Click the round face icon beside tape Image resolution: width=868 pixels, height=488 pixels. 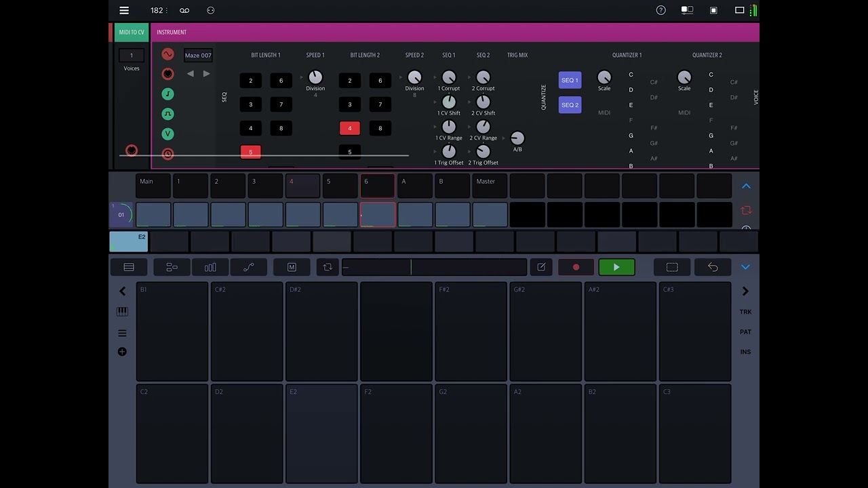[x=210, y=10]
